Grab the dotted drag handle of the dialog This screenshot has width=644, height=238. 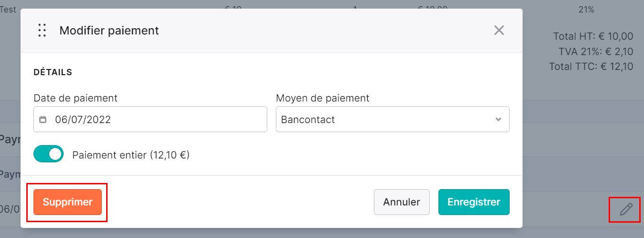pos(42,31)
